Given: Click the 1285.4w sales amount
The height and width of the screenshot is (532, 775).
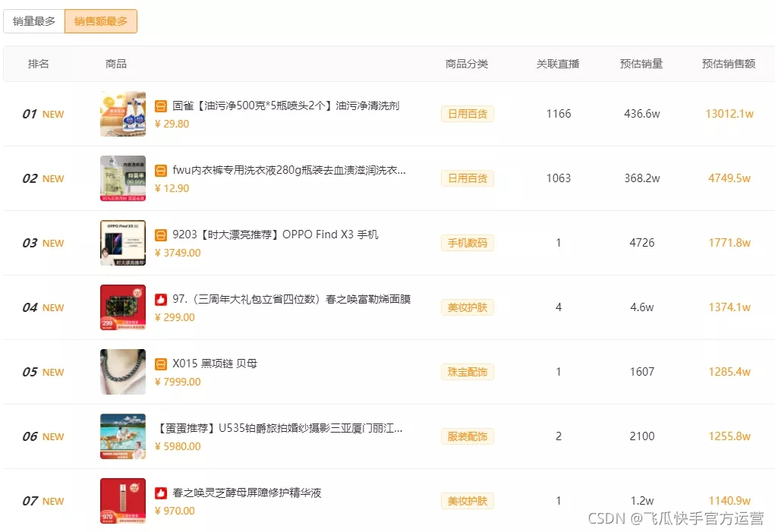Looking at the screenshot, I should click(729, 372).
